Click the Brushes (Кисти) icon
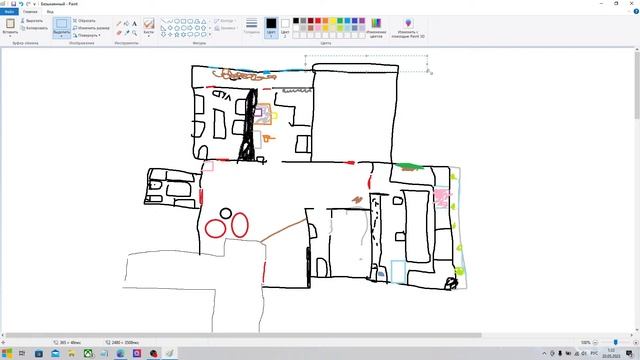This screenshot has width=640, height=360. (x=149, y=23)
